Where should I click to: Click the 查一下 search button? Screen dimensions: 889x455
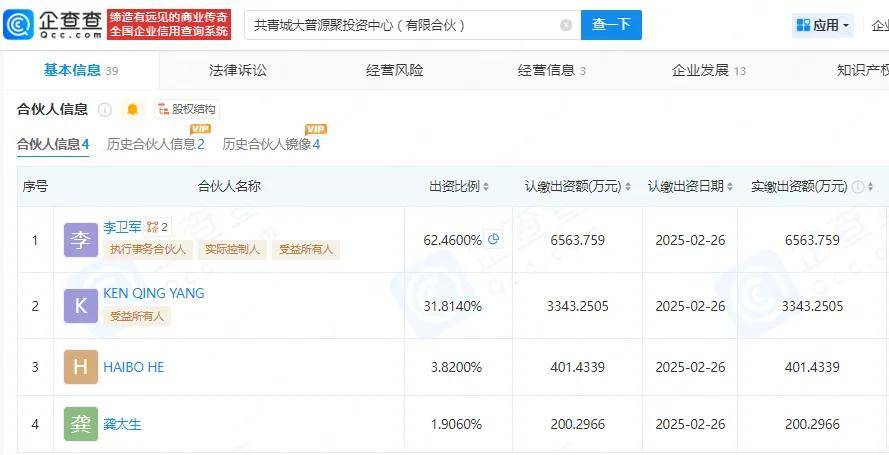[611, 25]
